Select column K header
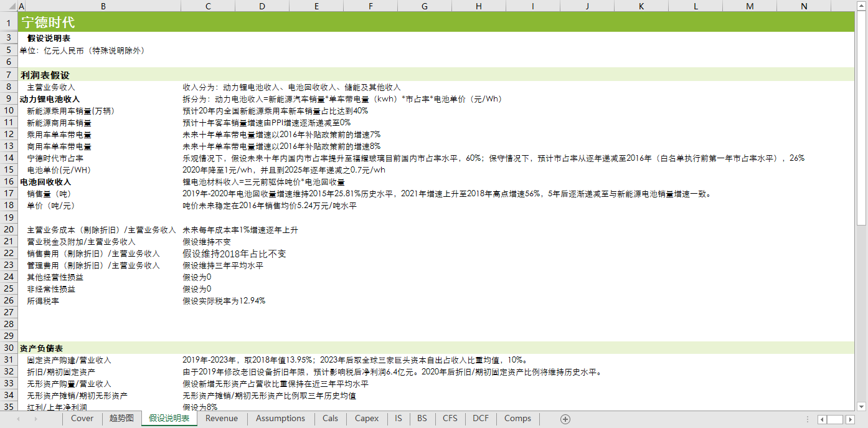 tap(641, 6)
